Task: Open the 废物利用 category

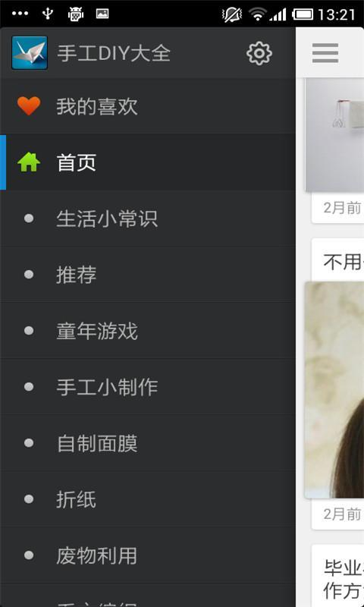Action: click(x=148, y=555)
